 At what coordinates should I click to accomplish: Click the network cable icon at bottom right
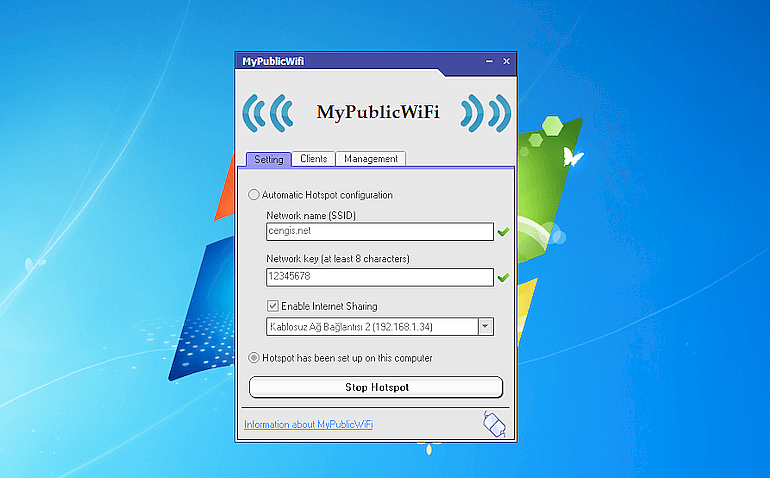coord(494,424)
